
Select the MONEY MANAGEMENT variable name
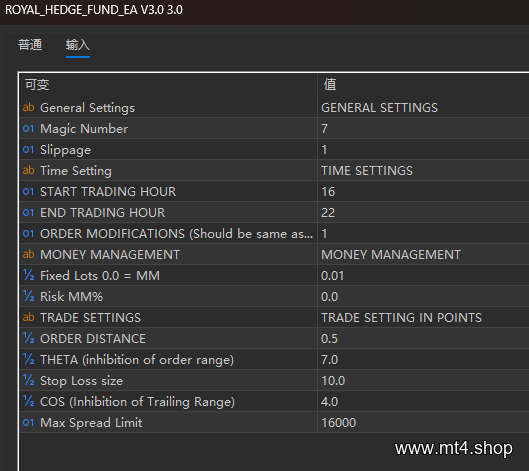click(110, 255)
